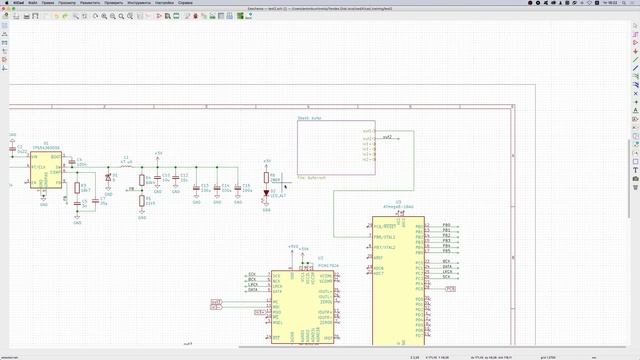The width and height of the screenshot is (640, 360).
Task: Open the Symbol Library Browser icon
Action: (x=168, y=16)
